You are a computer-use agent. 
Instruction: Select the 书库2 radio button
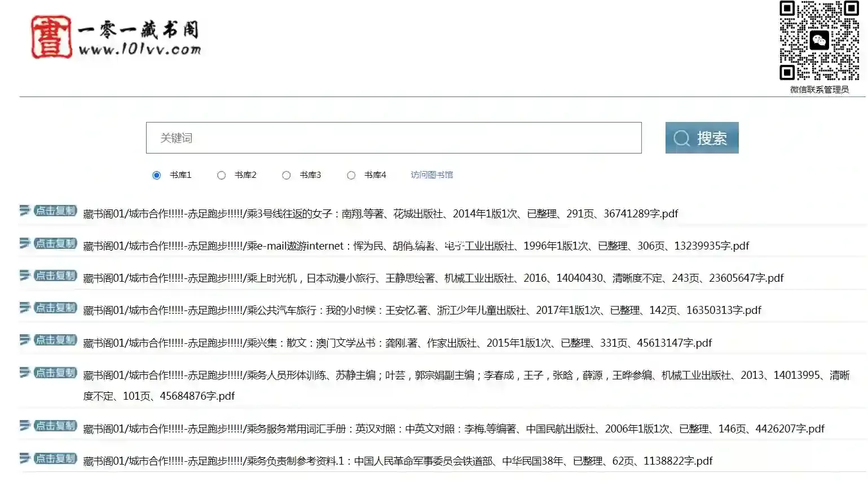pyautogui.click(x=222, y=176)
